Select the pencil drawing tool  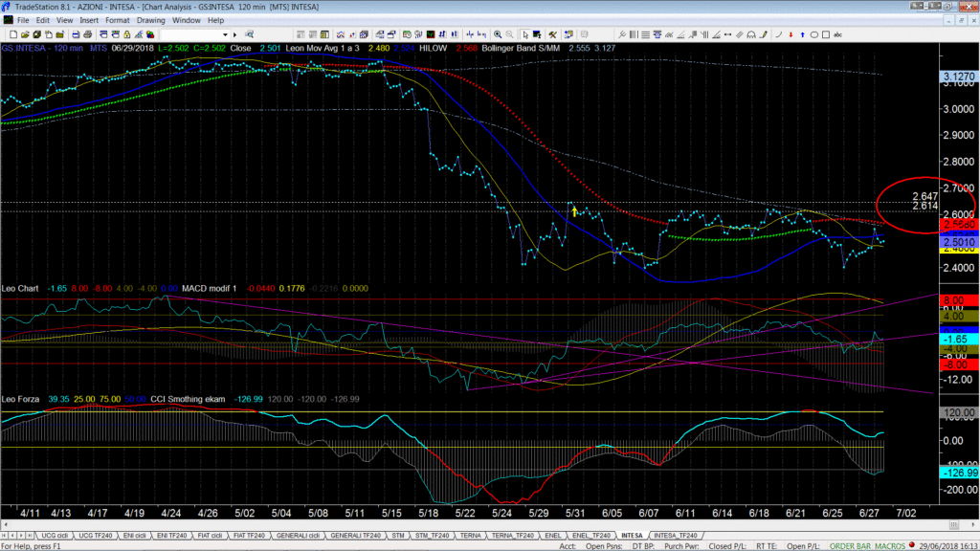tap(763, 34)
